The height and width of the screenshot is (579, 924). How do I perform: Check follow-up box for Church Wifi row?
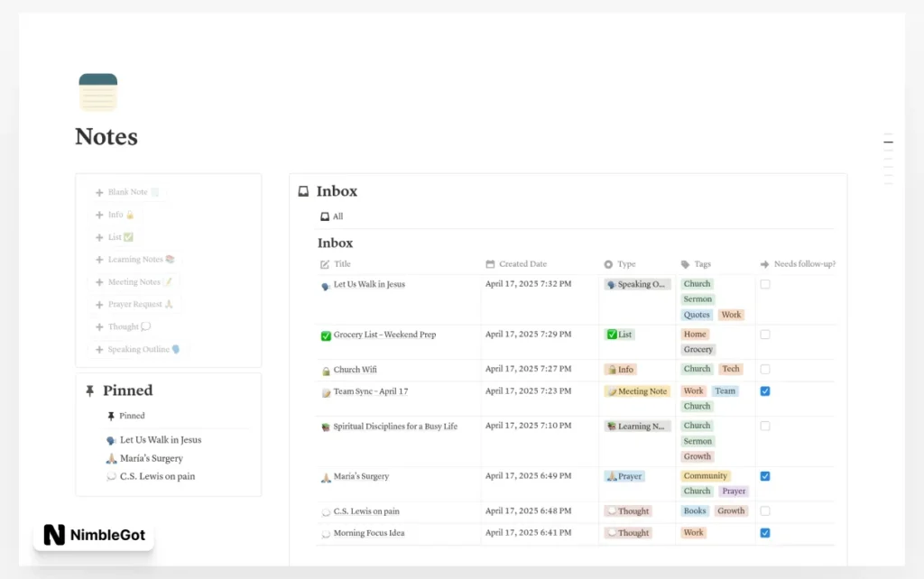tap(765, 369)
